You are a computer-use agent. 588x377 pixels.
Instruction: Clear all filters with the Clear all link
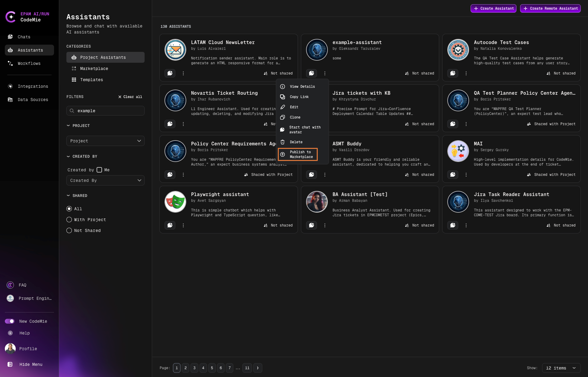pyautogui.click(x=130, y=97)
